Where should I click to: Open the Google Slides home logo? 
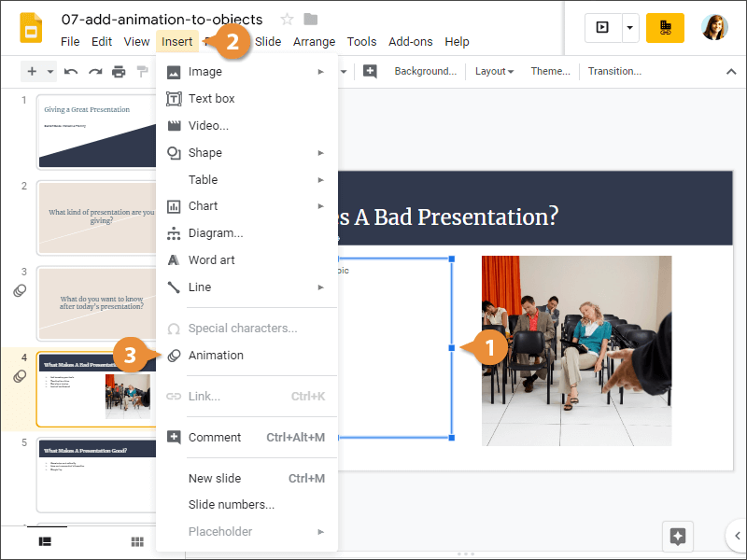tap(31, 29)
